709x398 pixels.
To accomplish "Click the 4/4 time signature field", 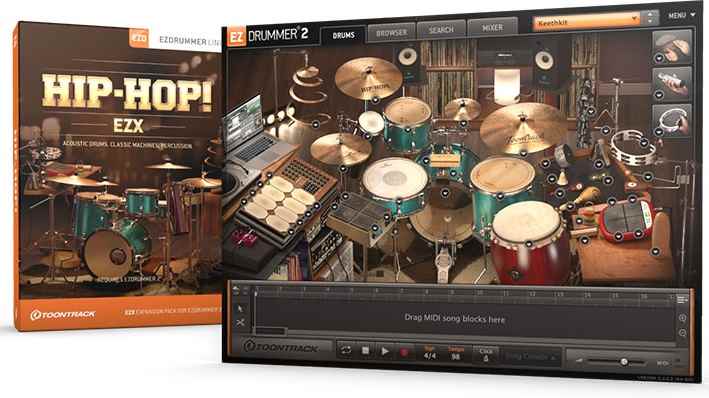I will tap(430, 356).
